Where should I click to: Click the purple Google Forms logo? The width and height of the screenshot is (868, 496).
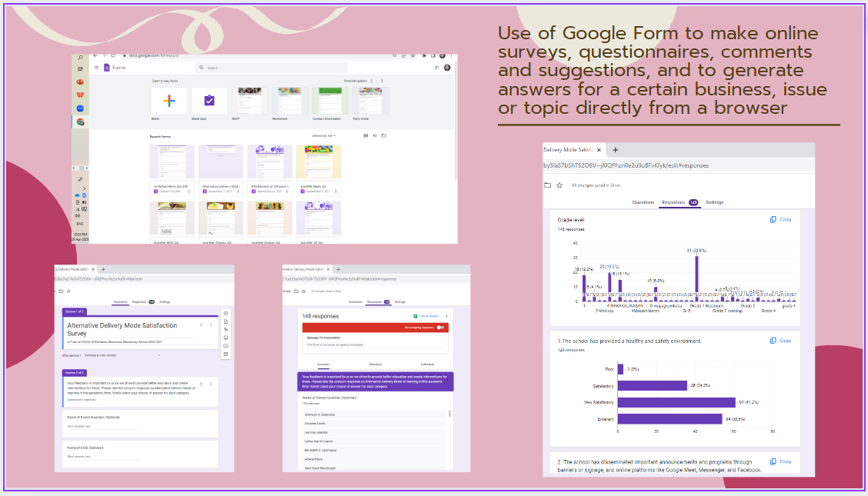[107, 68]
